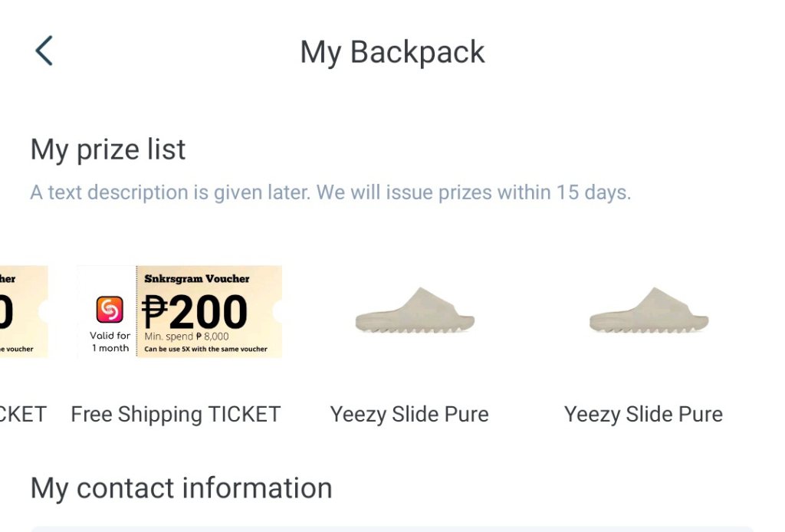
Task: Tap "Can be use 5X" voucher note
Action: (x=205, y=350)
